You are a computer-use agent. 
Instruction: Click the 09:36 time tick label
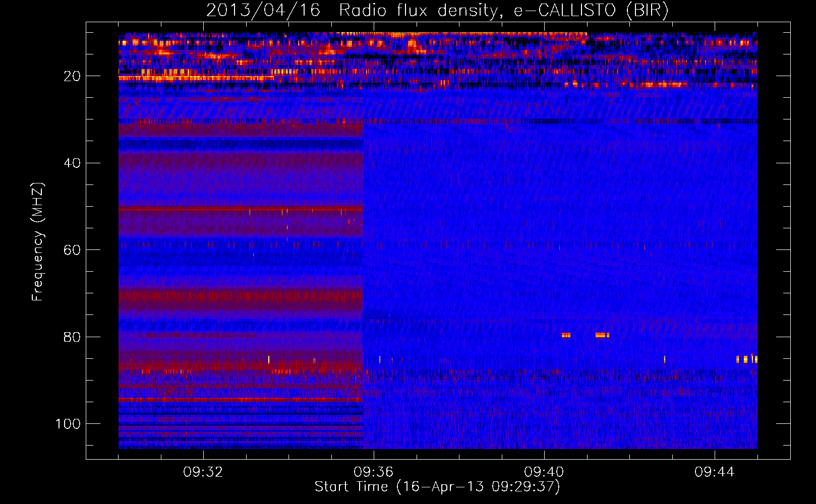(x=374, y=472)
